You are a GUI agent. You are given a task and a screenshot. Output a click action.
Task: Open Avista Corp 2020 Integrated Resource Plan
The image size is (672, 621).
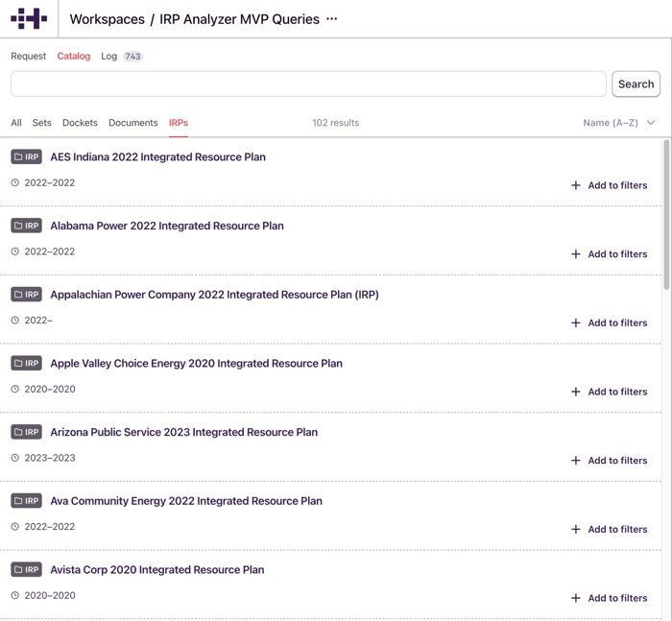click(x=157, y=569)
